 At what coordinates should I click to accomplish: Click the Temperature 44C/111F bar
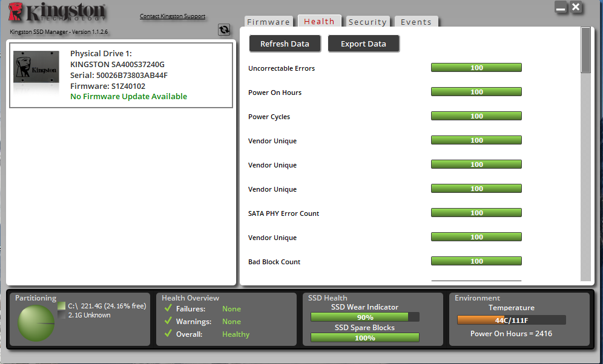(x=512, y=320)
